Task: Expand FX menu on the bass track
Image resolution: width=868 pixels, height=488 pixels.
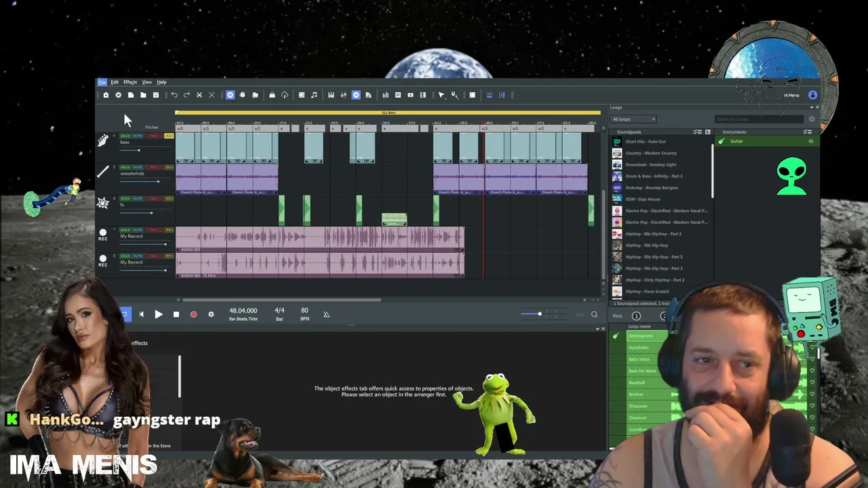Action: click(x=170, y=136)
